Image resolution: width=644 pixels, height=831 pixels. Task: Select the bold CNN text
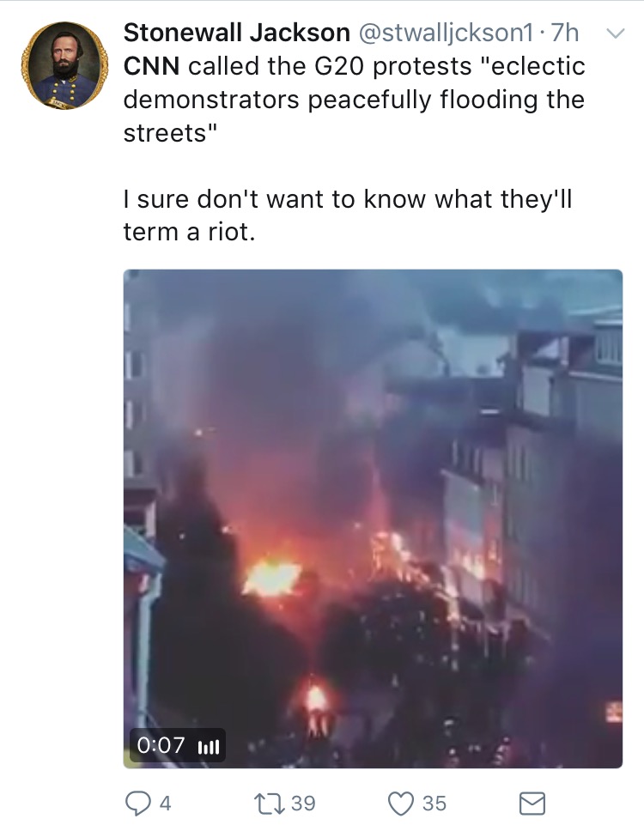pyautogui.click(x=151, y=67)
